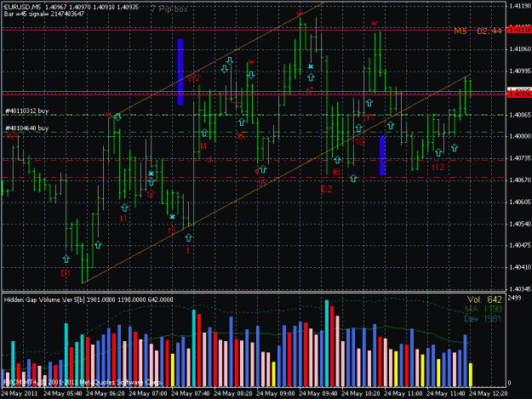Click the 'MA 1190' readout
The height and width of the screenshot is (399, 532).
click(x=483, y=309)
